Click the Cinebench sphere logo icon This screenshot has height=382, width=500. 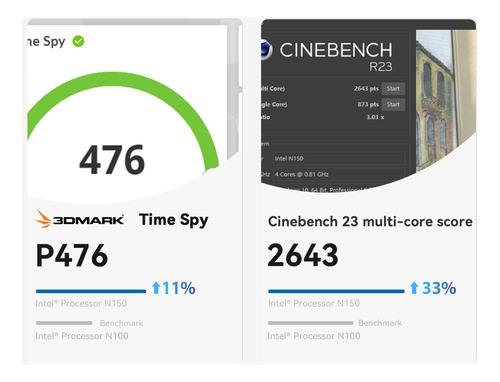click(267, 50)
